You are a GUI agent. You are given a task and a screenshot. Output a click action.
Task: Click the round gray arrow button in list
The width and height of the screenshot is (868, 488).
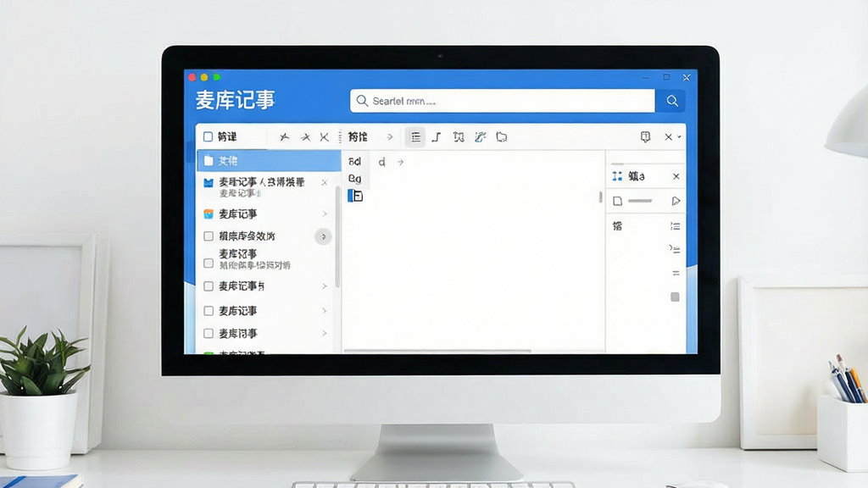click(x=323, y=237)
